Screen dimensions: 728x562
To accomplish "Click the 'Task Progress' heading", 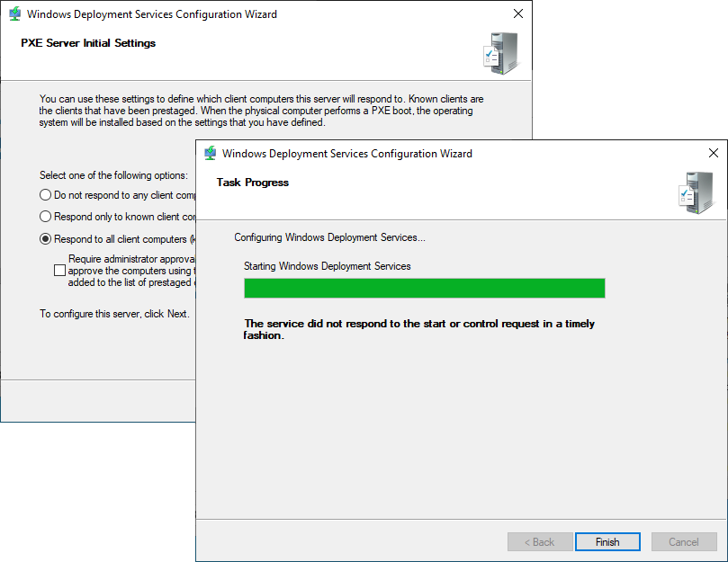I will click(x=253, y=183).
